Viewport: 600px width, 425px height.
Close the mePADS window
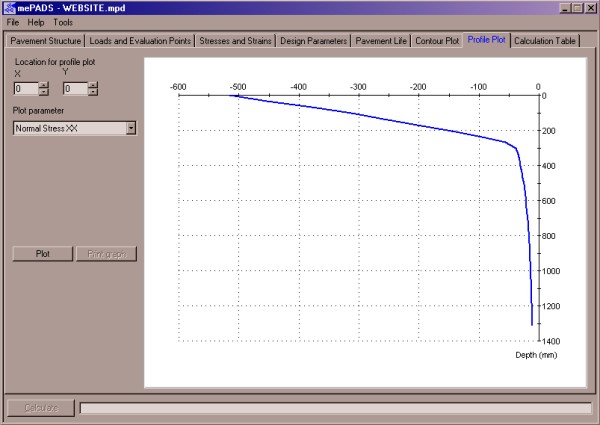tap(591, 8)
